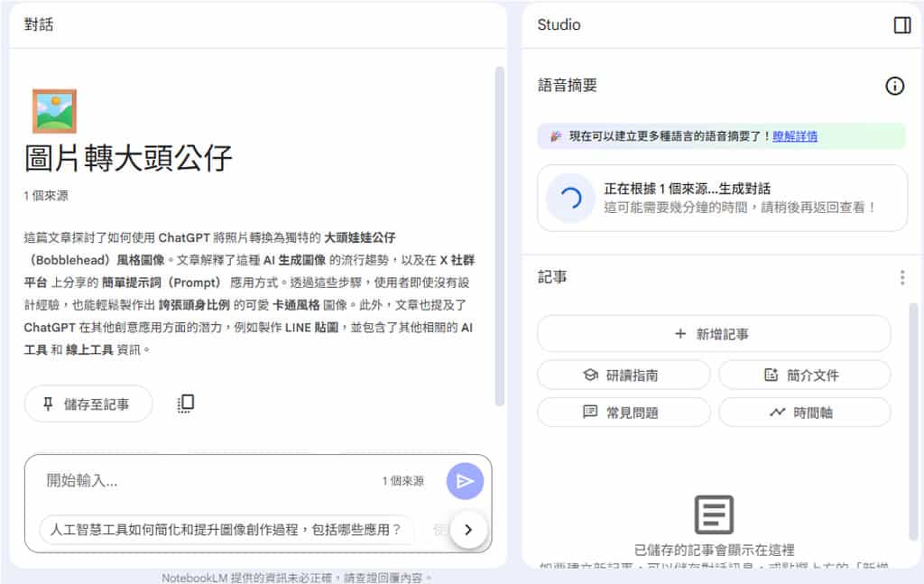The height and width of the screenshot is (584, 924).
Task: Generate a 時間軸 timeline
Action: [804, 412]
